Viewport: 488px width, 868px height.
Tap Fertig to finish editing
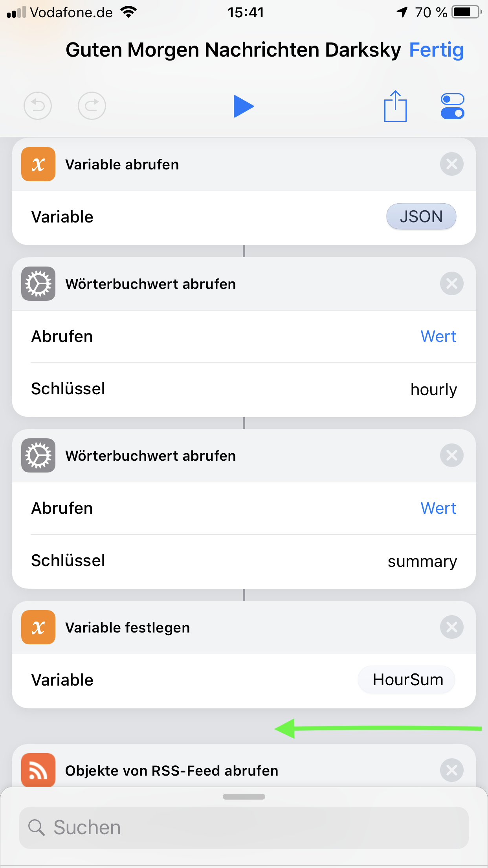(436, 50)
